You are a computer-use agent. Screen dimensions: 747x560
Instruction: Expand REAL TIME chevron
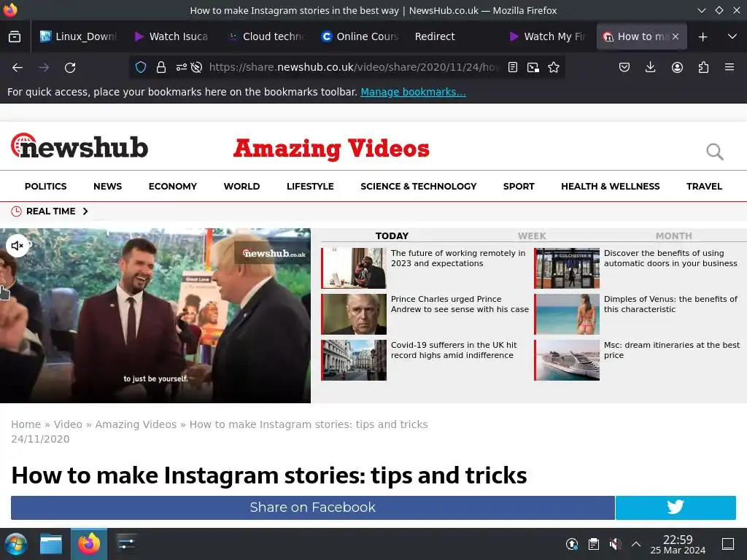tap(85, 211)
